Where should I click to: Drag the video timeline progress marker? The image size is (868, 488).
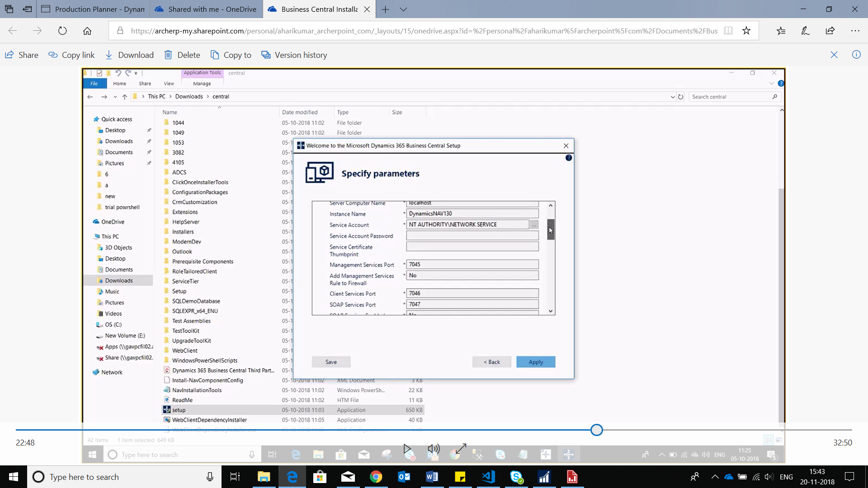pyautogui.click(x=596, y=430)
